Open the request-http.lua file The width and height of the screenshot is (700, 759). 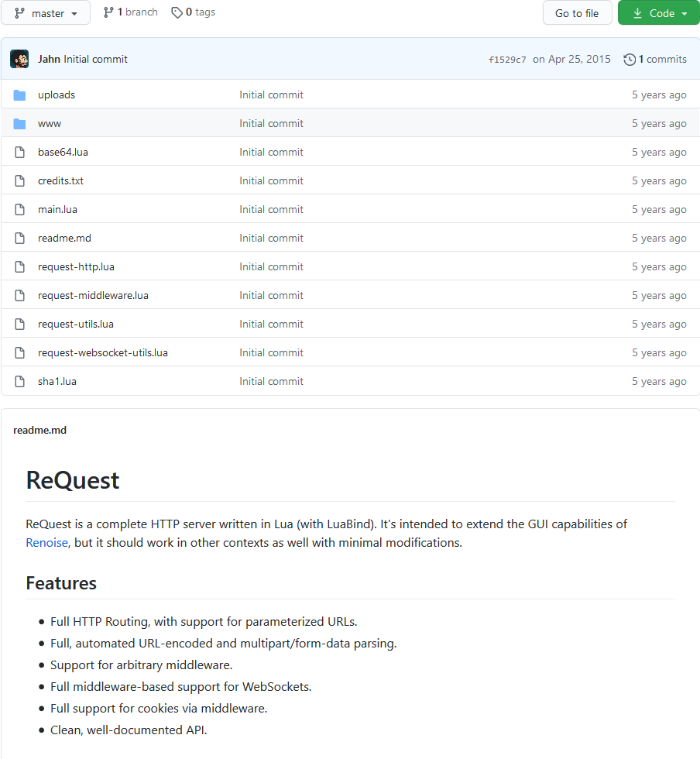tap(77, 266)
